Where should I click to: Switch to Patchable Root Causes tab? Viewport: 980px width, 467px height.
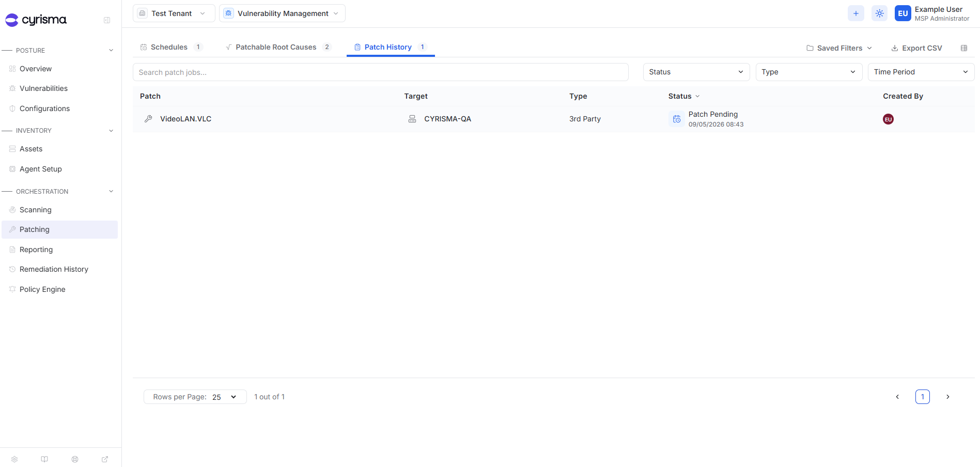(x=278, y=47)
